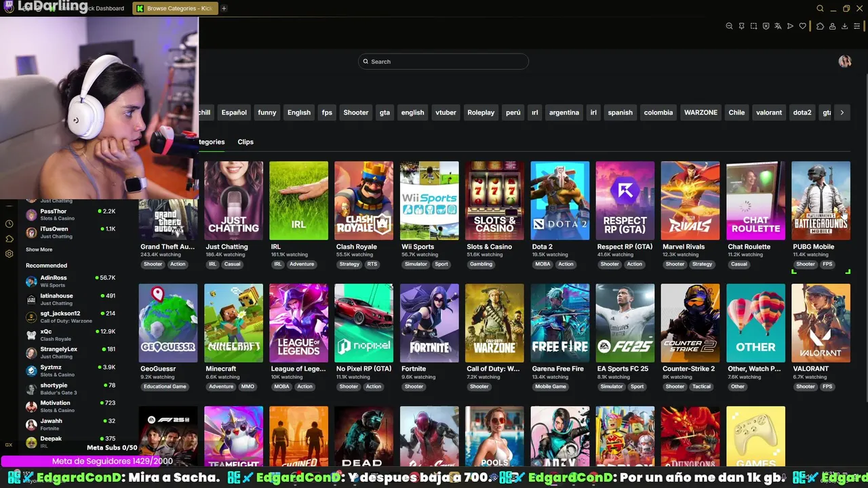Select the English tag chip
This screenshot has height=488, width=868.
pyautogui.click(x=299, y=113)
